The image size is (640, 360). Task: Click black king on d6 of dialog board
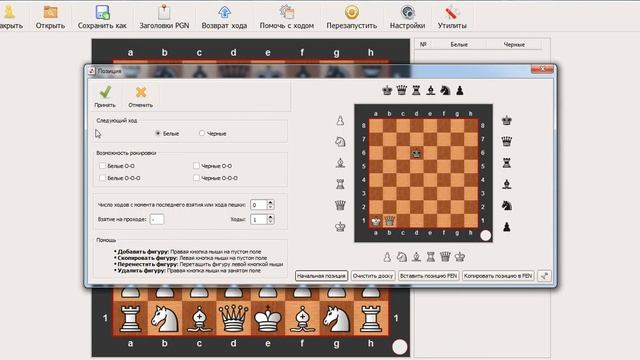[x=416, y=153]
